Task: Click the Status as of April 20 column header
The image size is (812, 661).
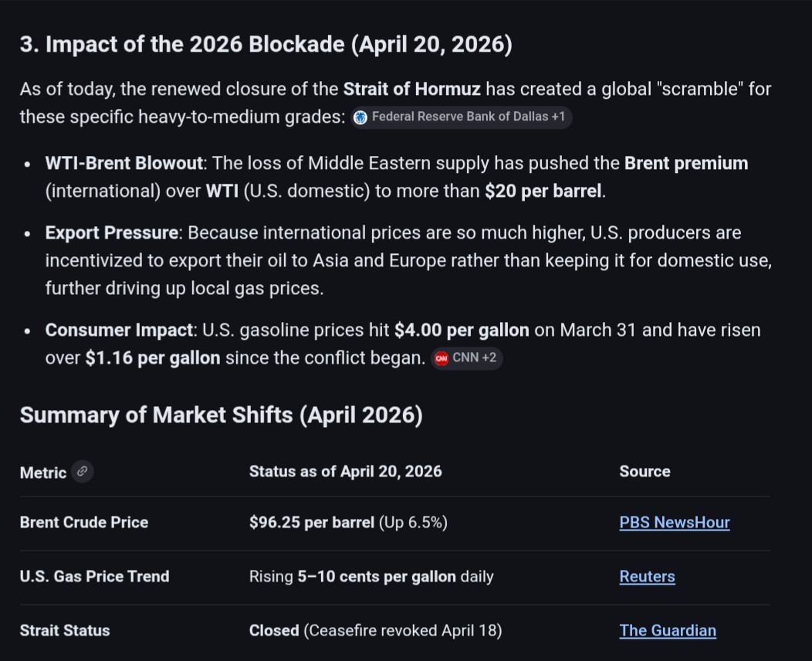Action: click(345, 472)
